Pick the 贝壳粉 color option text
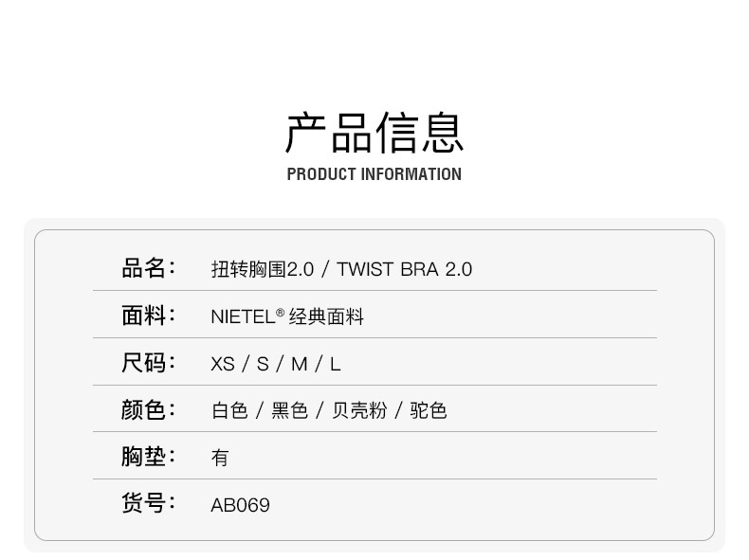Image resolution: width=749 pixels, height=560 pixels. point(359,410)
